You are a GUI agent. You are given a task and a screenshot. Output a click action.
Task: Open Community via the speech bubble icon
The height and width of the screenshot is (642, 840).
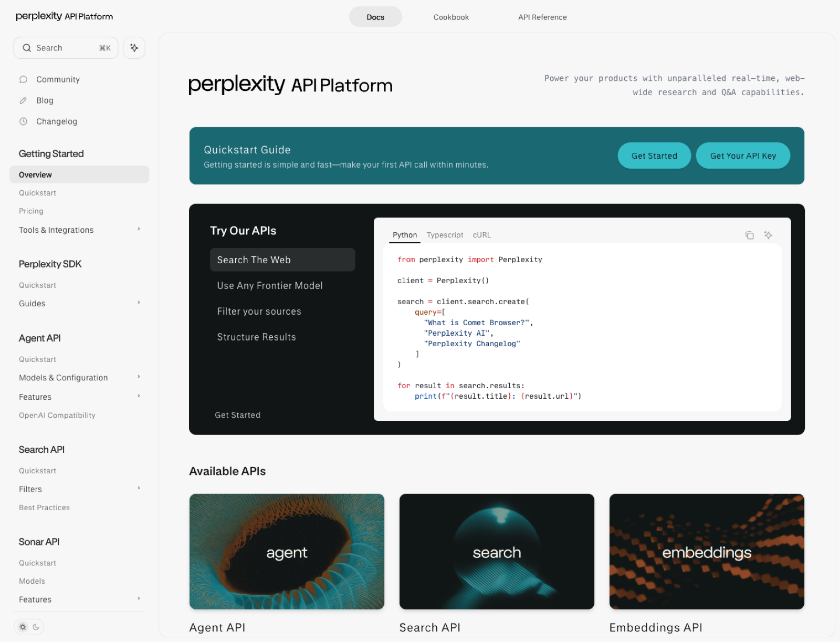point(58,79)
